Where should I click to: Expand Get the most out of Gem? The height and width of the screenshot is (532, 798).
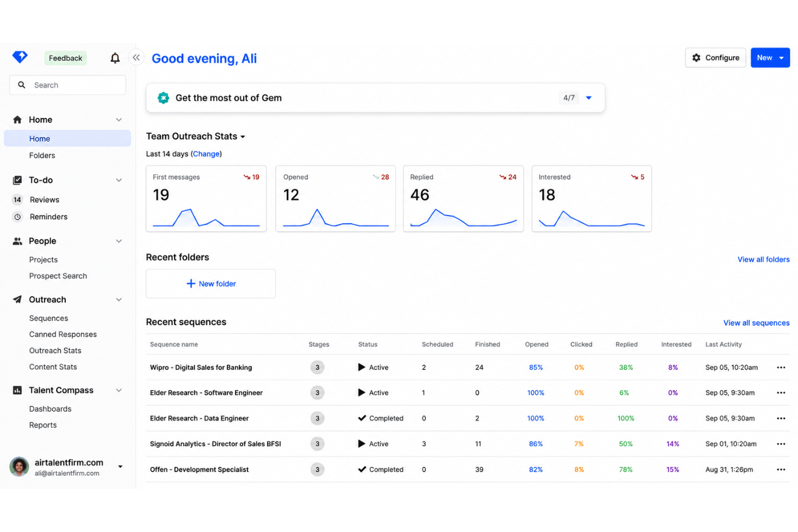[x=589, y=98]
